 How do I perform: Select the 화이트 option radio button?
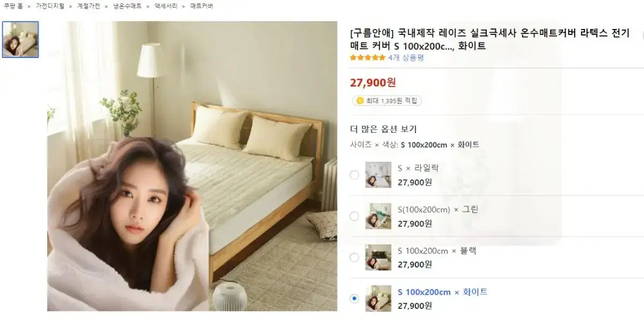(354, 299)
